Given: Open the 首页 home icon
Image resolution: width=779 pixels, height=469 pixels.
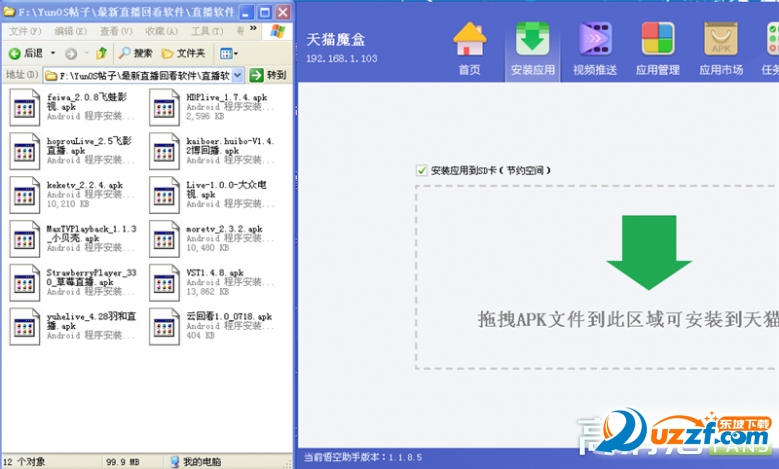Looking at the screenshot, I should tap(469, 49).
